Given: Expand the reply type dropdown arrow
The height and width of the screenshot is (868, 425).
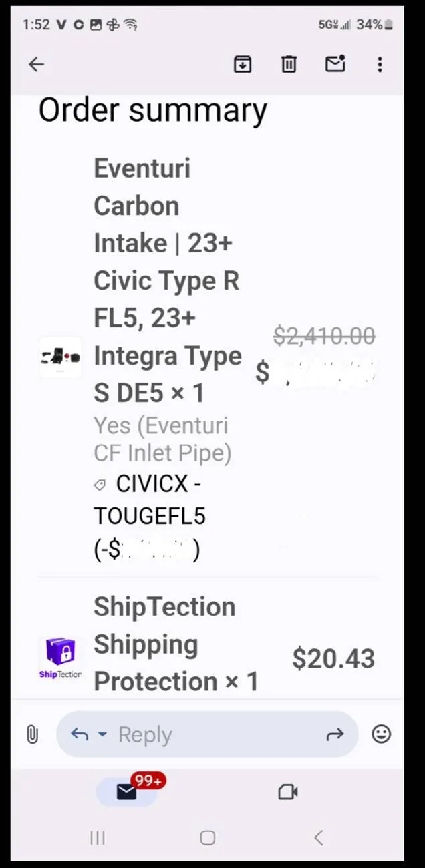Looking at the screenshot, I should pos(102,734).
